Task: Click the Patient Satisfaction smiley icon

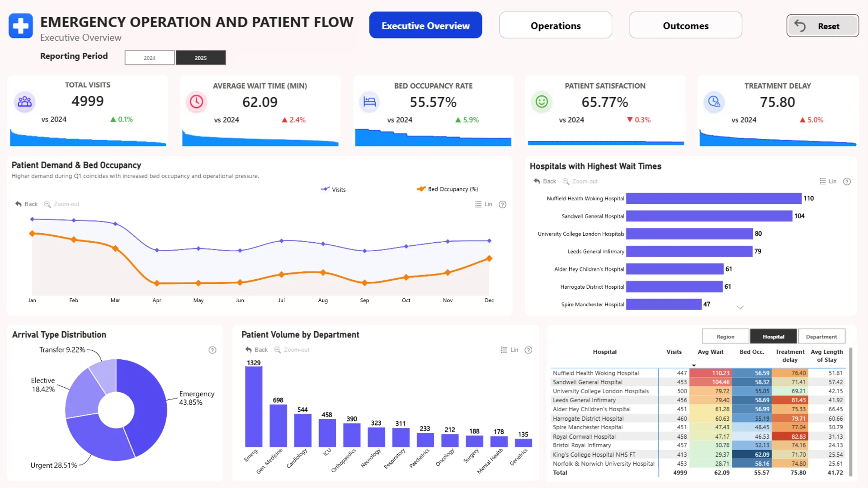Action: click(542, 102)
